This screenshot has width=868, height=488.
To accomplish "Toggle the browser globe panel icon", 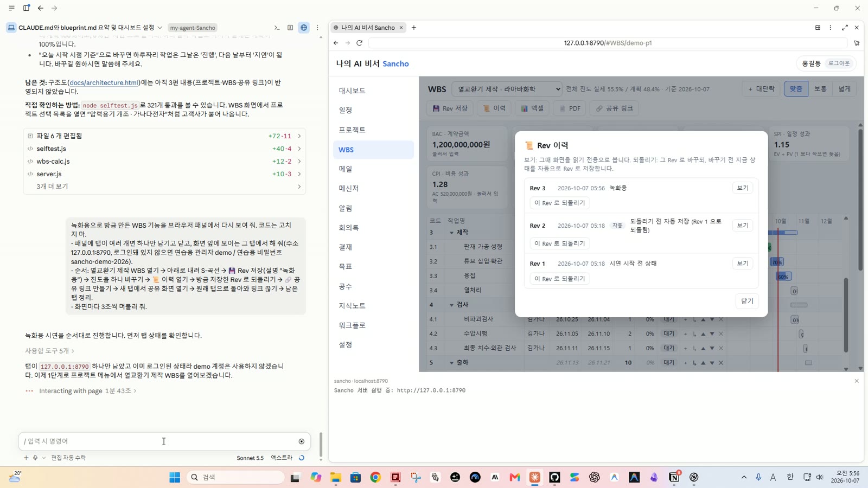I will 304,28.
